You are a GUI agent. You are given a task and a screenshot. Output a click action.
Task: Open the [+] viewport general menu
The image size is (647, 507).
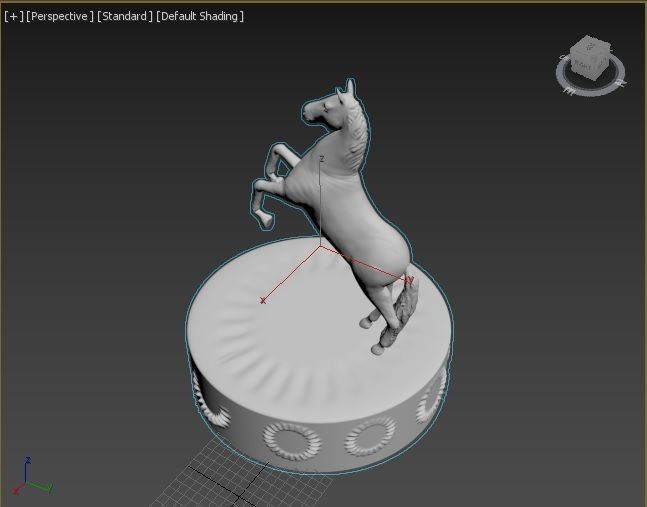click(14, 17)
